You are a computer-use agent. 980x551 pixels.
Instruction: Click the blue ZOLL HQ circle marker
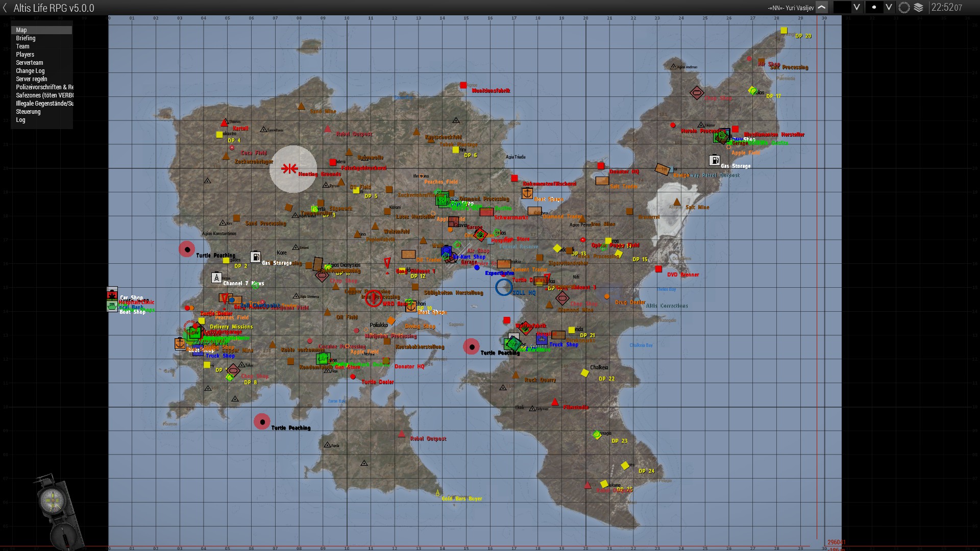tap(504, 287)
